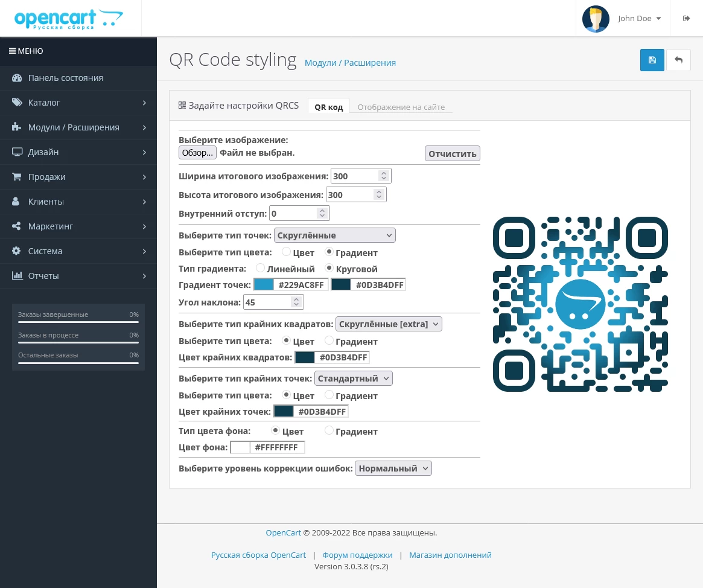The height and width of the screenshot is (588, 703).
Task: Select Цвет radio for corner dots
Action: coord(286,395)
